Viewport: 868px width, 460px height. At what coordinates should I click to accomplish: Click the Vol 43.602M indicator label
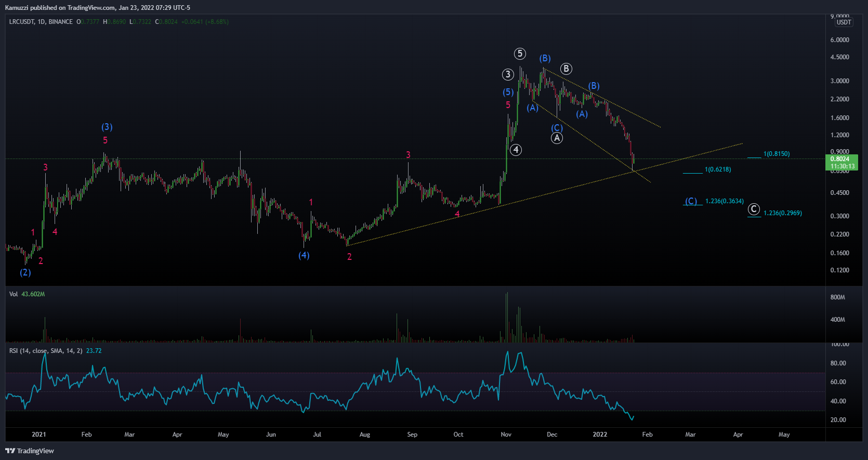pos(27,294)
